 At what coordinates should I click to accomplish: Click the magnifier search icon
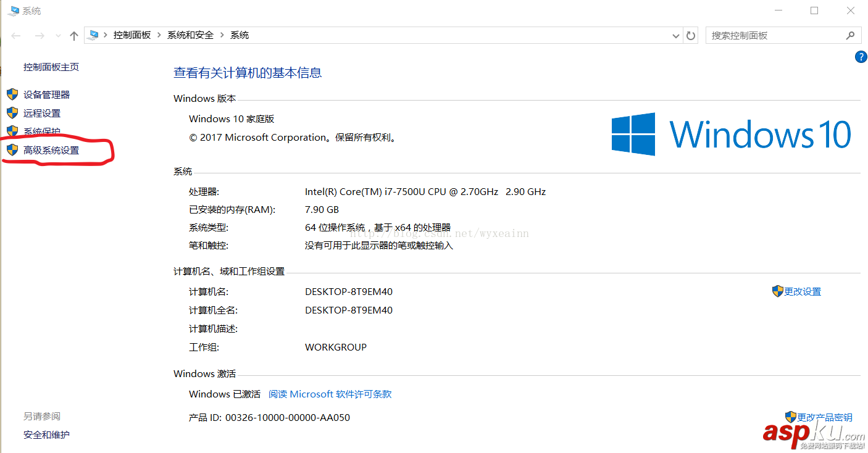(850, 36)
